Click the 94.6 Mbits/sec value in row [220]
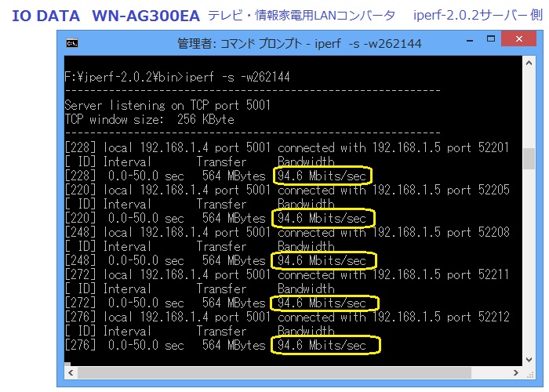The image size is (549, 392). point(322,218)
